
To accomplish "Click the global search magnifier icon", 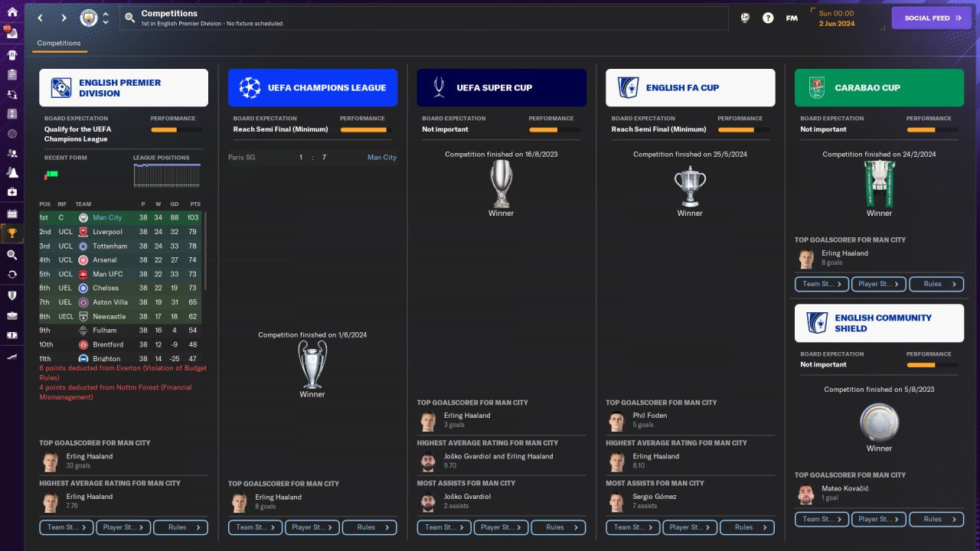I will 129,18.
